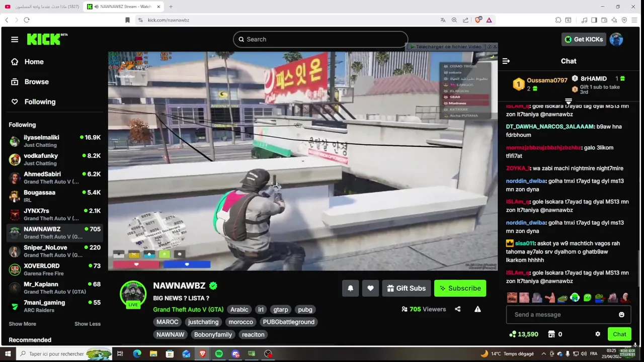Open Windows Start menu
644x362 pixels.
click(x=8, y=354)
